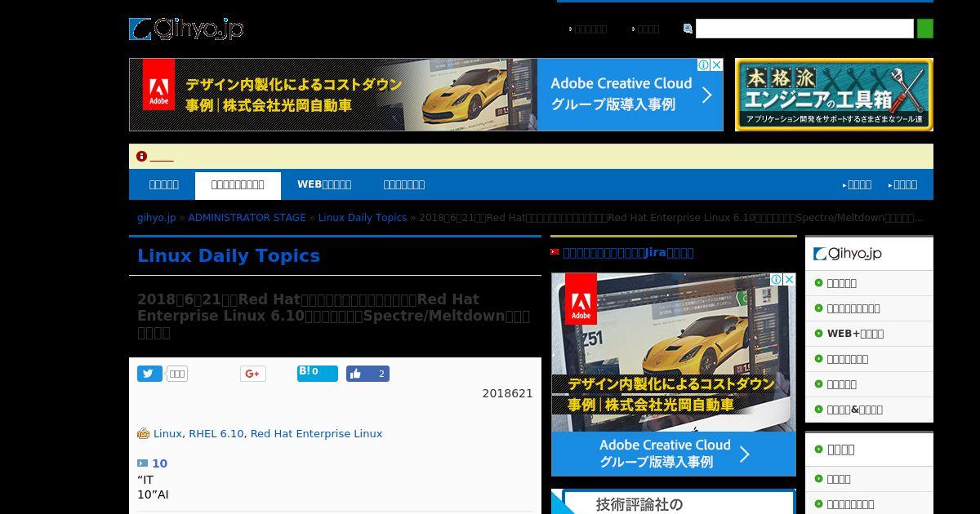The width and height of the screenshot is (980, 514).
Task: Open the AdChoices info icon on the wide Adobe banner
Action: pyautogui.click(x=702, y=64)
